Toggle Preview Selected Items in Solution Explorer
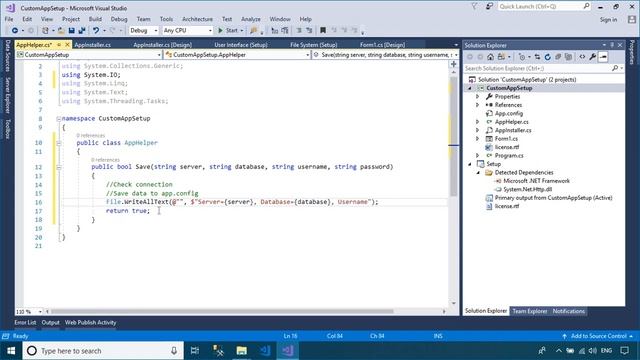The width and height of the screenshot is (640, 360). (x=603, y=57)
